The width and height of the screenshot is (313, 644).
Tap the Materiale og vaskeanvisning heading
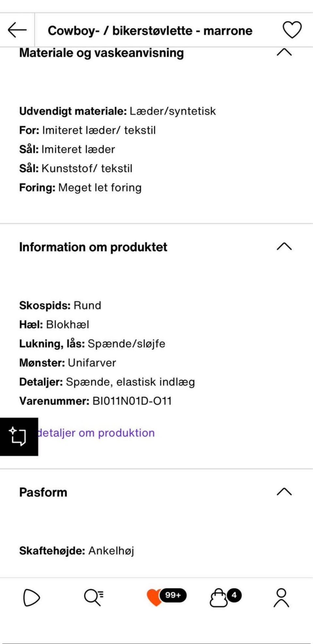tap(101, 53)
